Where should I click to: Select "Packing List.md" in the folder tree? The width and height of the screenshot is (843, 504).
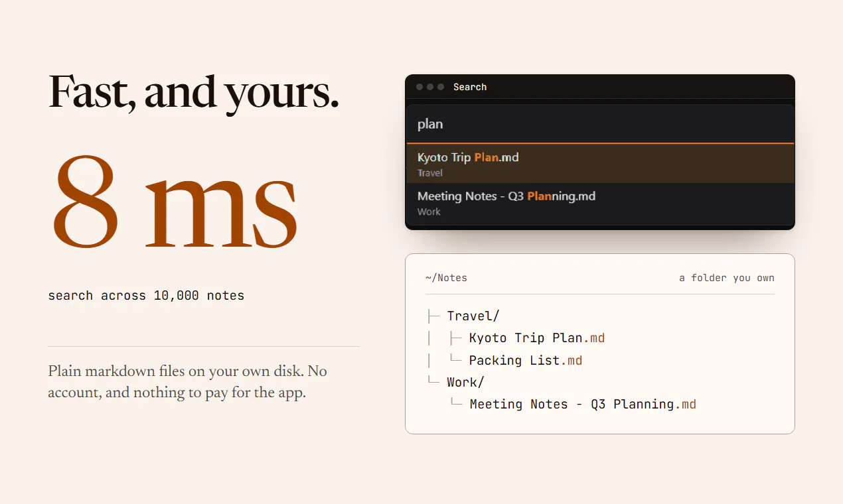526,361
